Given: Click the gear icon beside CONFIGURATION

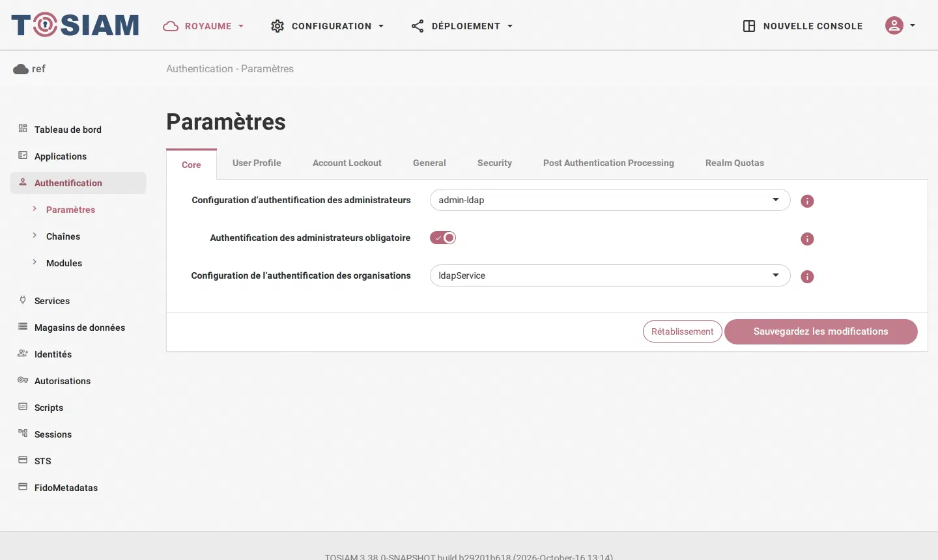Looking at the screenshot, I should coord(277,26).
